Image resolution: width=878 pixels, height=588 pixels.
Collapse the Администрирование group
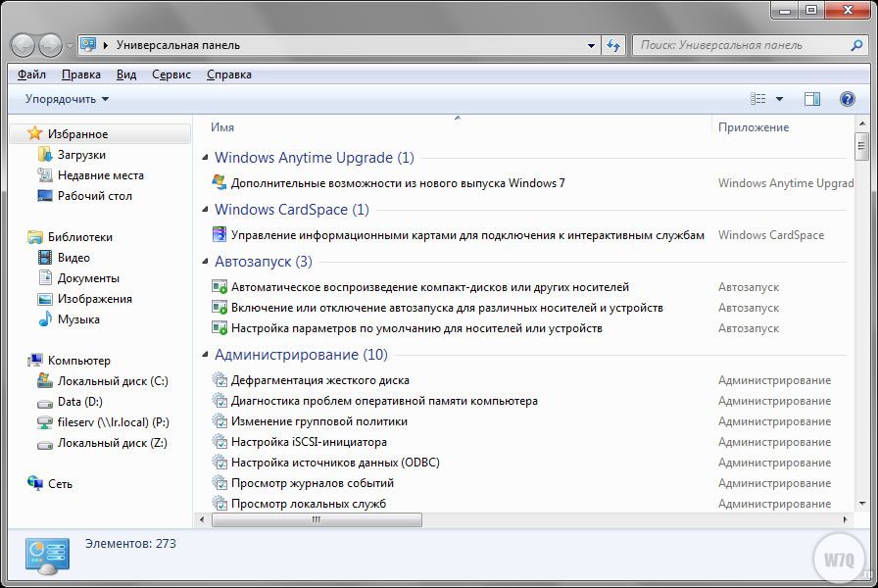(x=205, y=355)
